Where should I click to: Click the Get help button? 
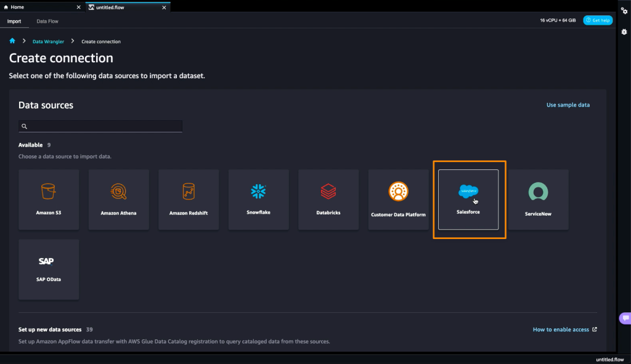click(598, 20)
